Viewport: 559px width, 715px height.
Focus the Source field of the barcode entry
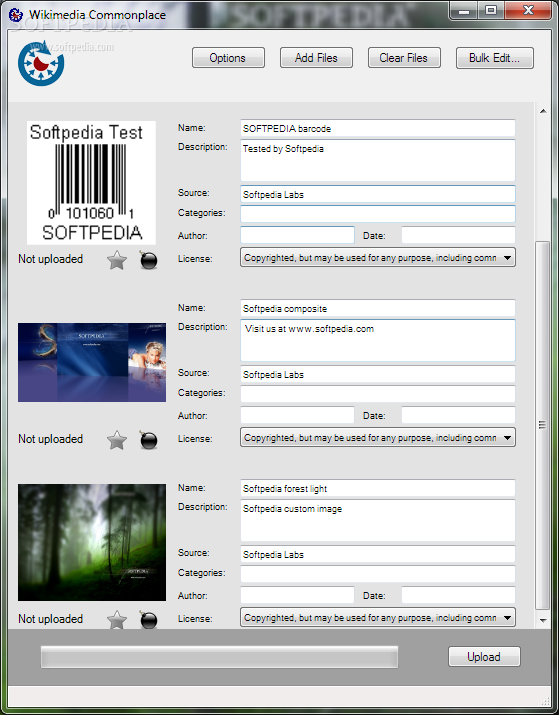click(x=378, y=194)
